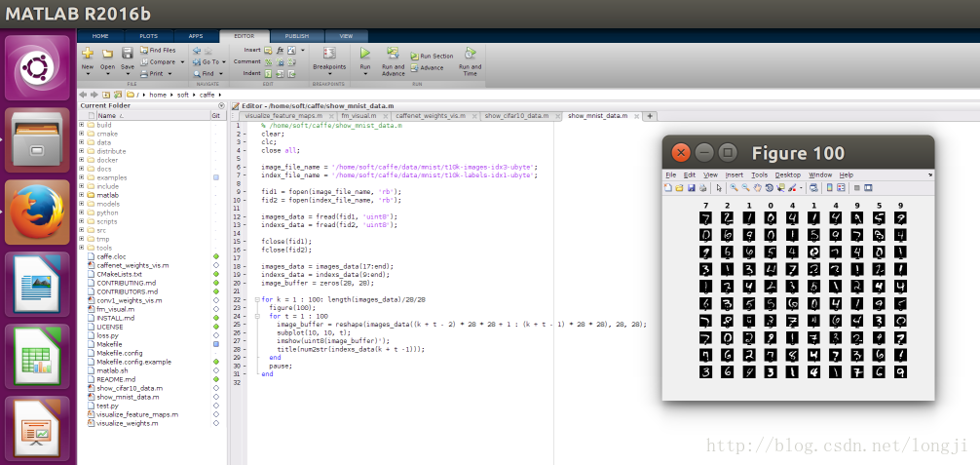Switch to the HOME ribbon tab
Screen dimensions: 980x465
(x=100, y=36)
